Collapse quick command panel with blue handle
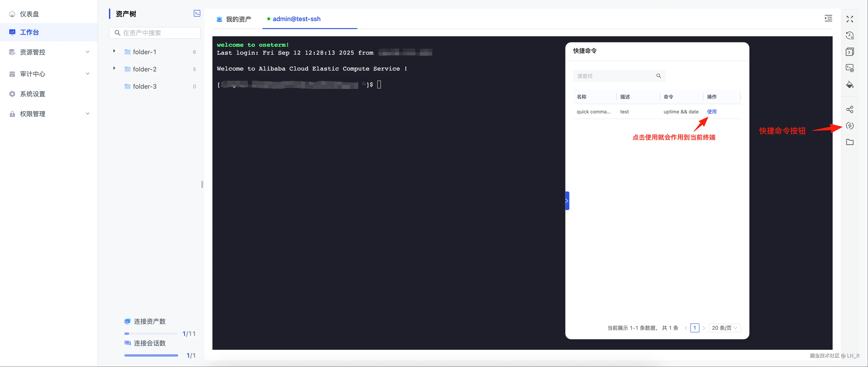The height and width of the screenshot is (367, 868). 567,201
